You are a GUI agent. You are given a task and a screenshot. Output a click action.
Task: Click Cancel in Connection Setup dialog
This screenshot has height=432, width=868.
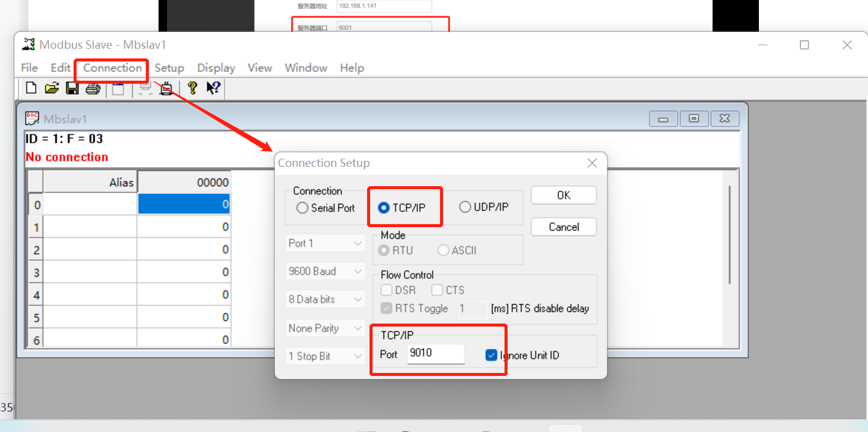tap(564, 227)
